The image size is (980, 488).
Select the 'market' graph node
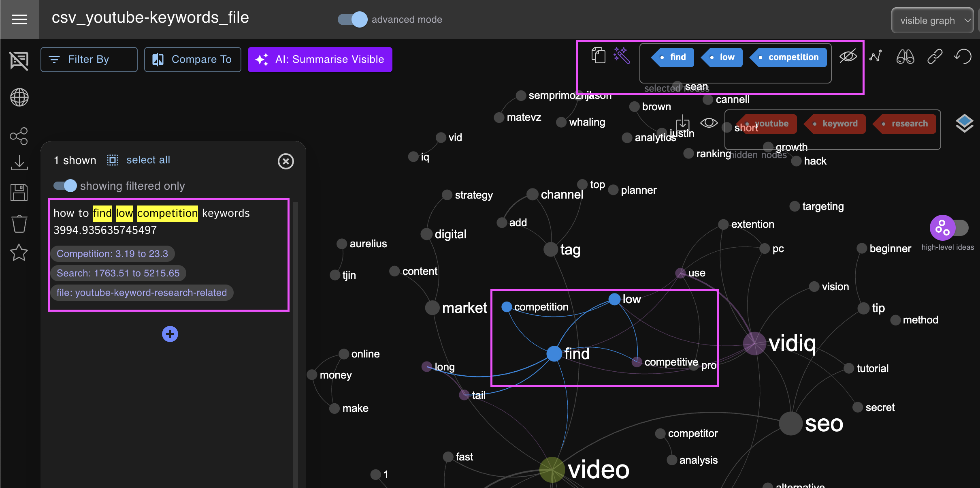[432, 308]
